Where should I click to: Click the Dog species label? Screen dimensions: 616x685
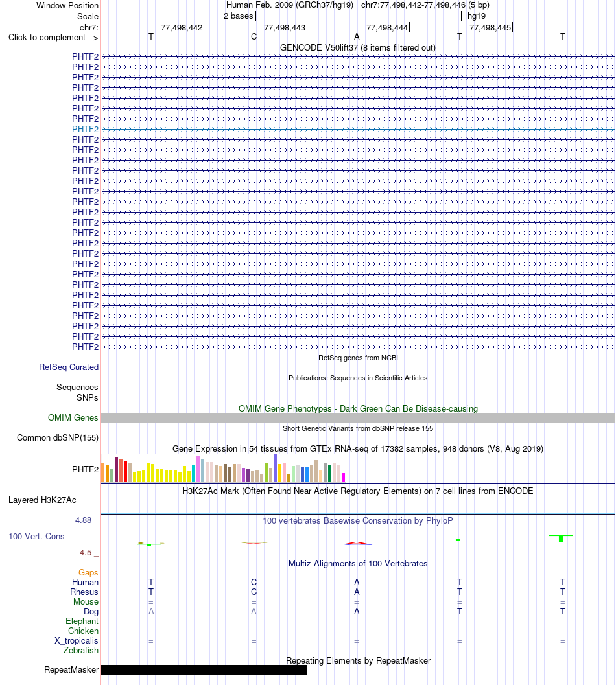tap(91, 612)
